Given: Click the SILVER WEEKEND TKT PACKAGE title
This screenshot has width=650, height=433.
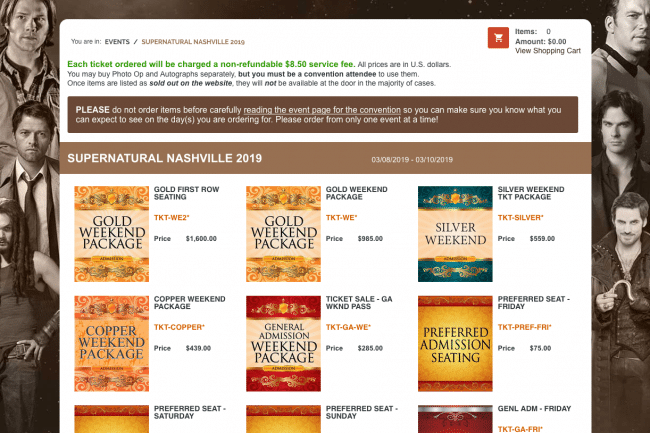Looking at the screenshot, I should pyautogui.click(x=531, y=194).
